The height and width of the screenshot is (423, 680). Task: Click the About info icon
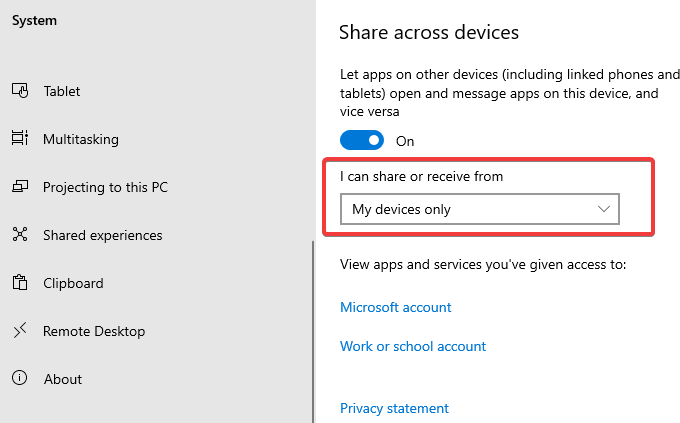[x=20, y=378]
